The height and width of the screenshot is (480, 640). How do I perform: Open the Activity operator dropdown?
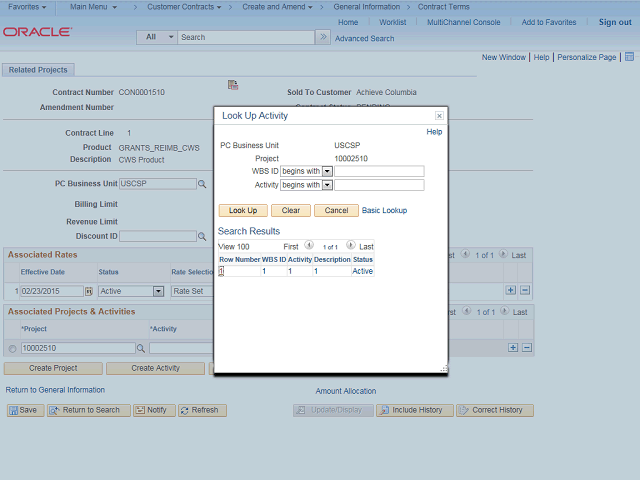pos(327,185)
